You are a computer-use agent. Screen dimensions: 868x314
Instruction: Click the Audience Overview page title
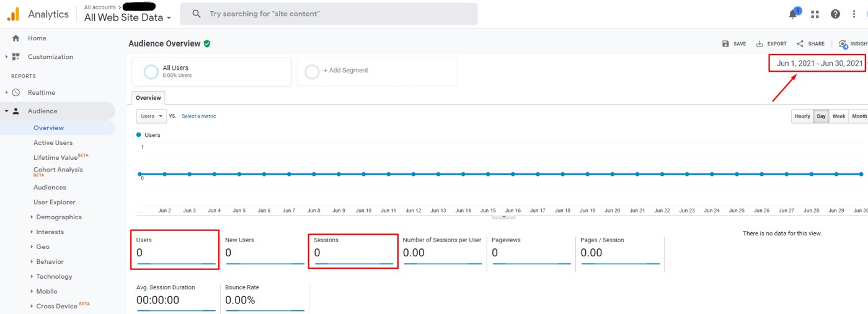164,44
